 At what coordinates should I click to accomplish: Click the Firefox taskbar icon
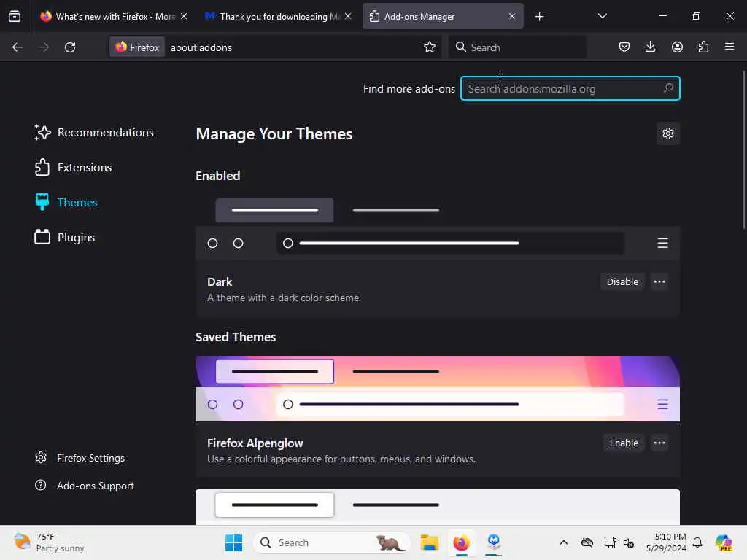click(x=461, y=542)
